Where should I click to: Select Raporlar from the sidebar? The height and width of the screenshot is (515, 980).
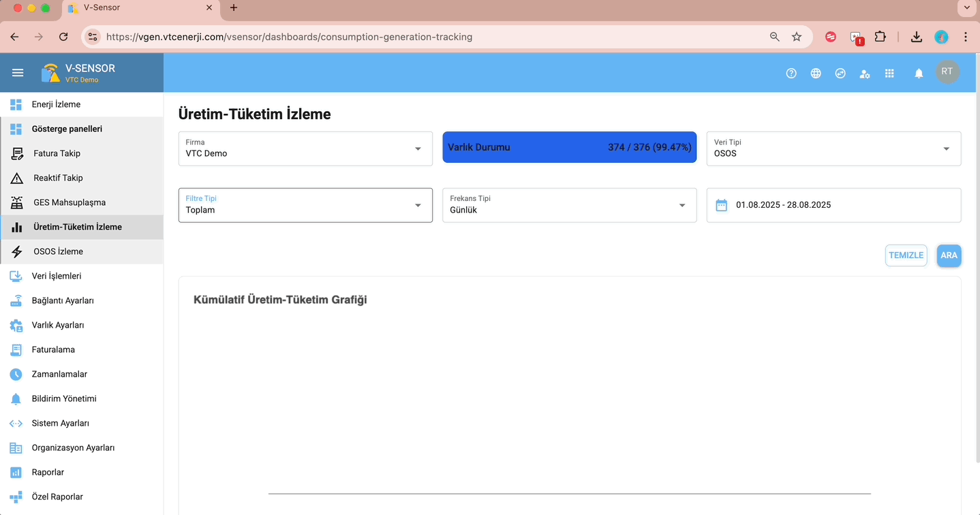tap(48, 472)
